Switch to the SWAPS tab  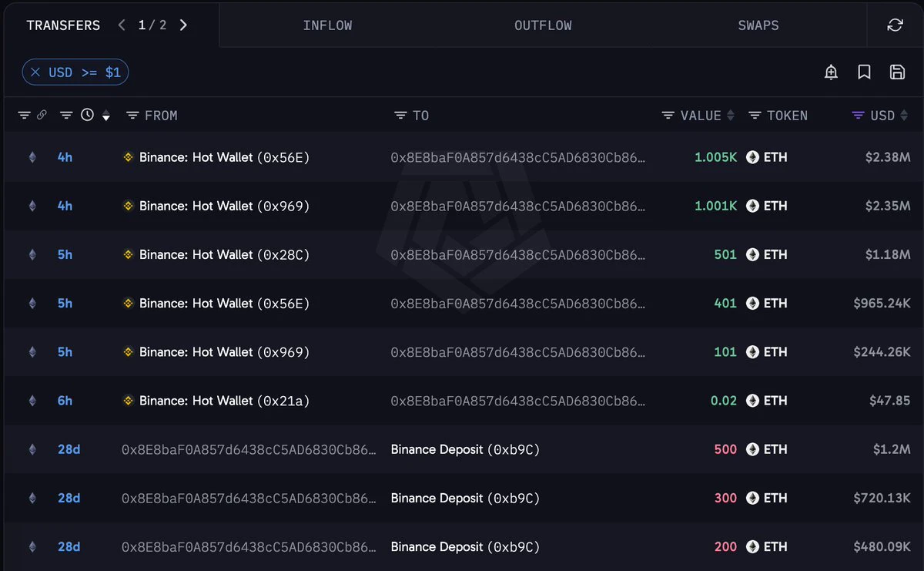(x=758, y=25)
